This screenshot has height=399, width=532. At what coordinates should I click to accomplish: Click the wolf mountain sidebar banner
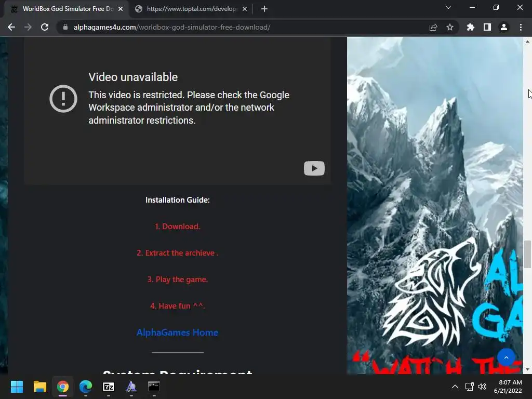point(435,206)
